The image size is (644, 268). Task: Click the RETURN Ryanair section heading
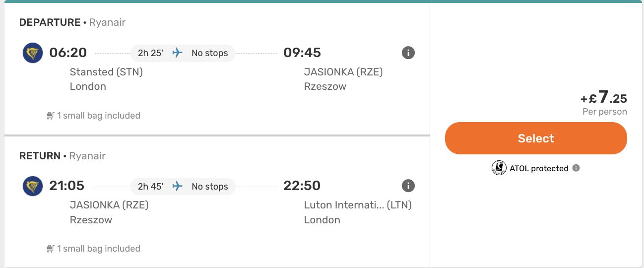63,156
